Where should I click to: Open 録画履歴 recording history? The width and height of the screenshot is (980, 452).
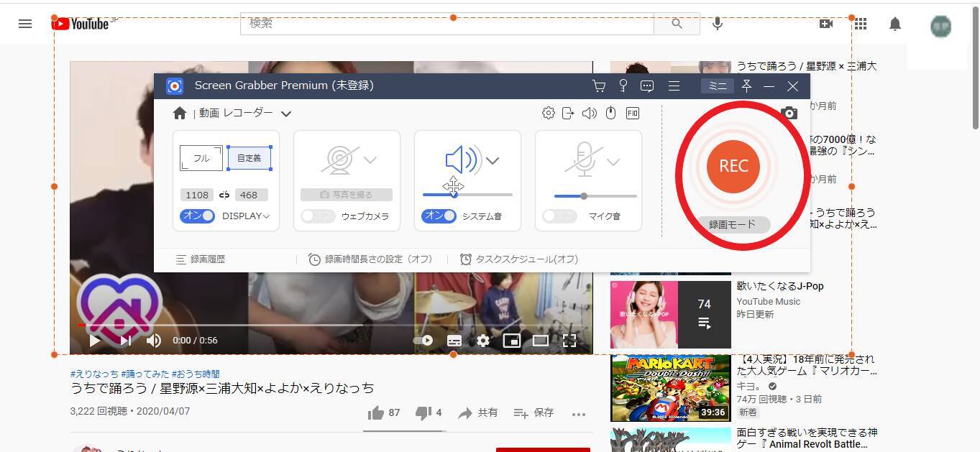201,259
